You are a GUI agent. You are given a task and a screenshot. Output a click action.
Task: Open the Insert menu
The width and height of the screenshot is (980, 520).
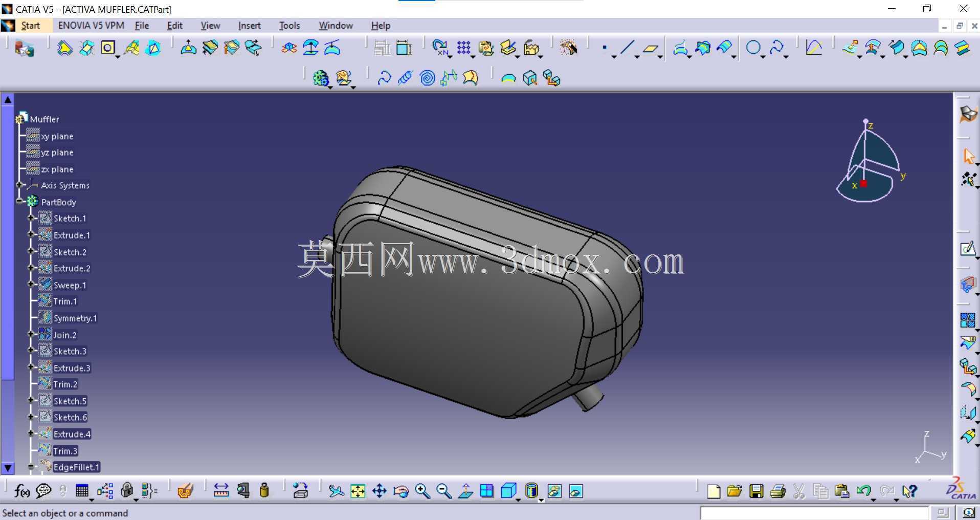249,26
